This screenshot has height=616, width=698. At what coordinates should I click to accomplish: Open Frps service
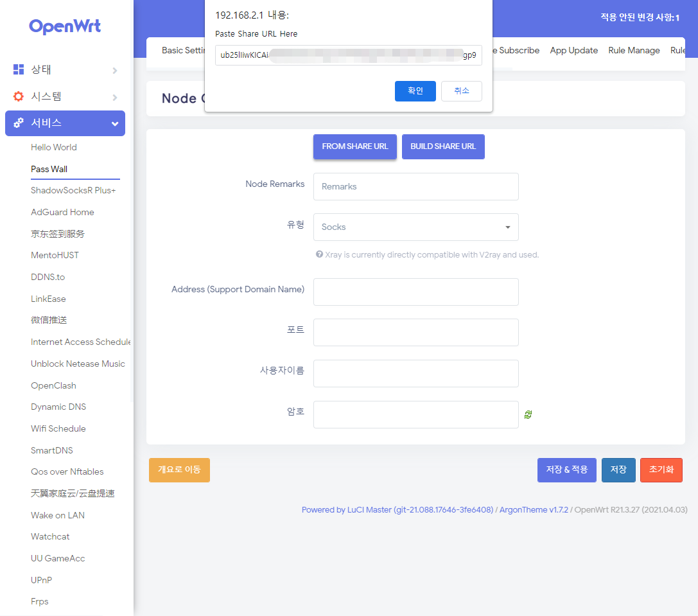pos(40,602)
